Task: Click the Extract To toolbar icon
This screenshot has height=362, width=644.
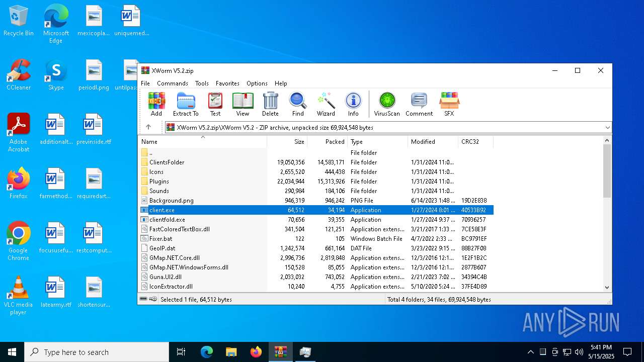Action: coord(186,105)
